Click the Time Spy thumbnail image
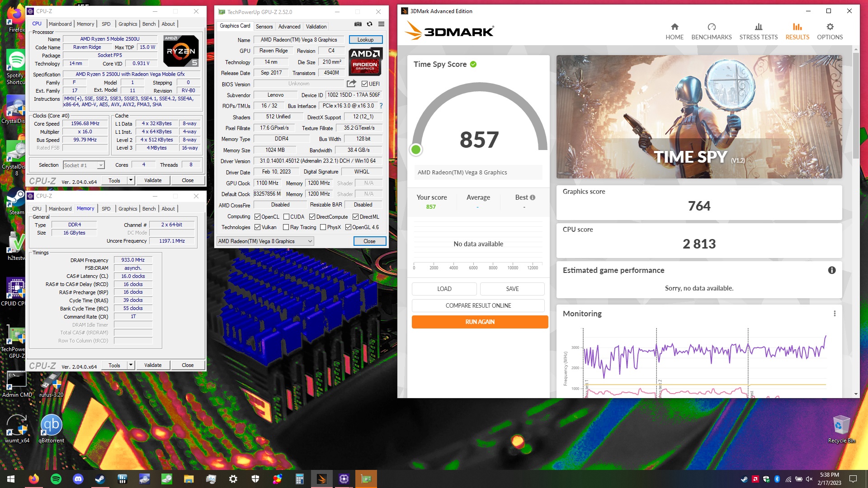868x488 pixels. point(699,117)
